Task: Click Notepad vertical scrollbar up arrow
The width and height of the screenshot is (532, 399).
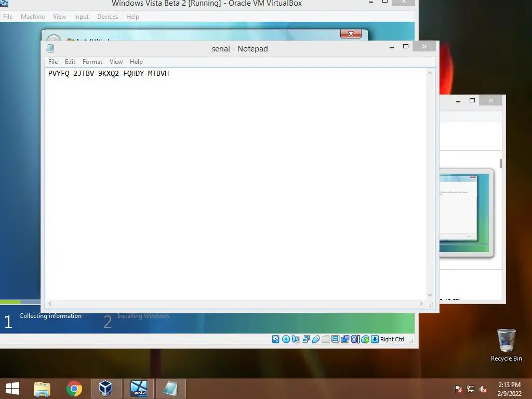Action: (x=430, y=73)
